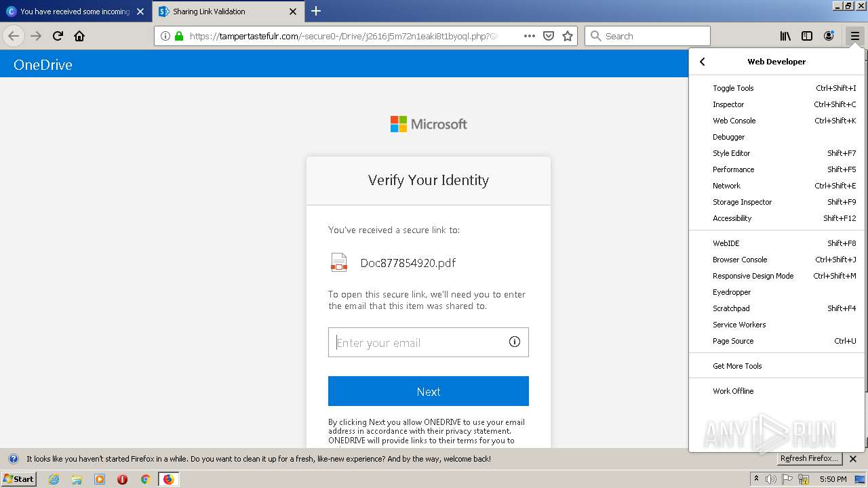Screen dimensions: 868x488
Task: Click magnifier icon in the search box
Action: point(596,36)
